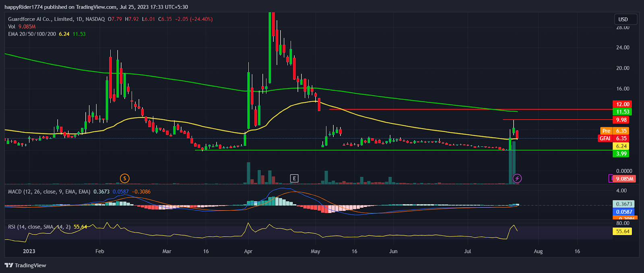Screen dimensions: 644x273
Task: Click the E earnings marker icon on the time axis
Action: 294,178
